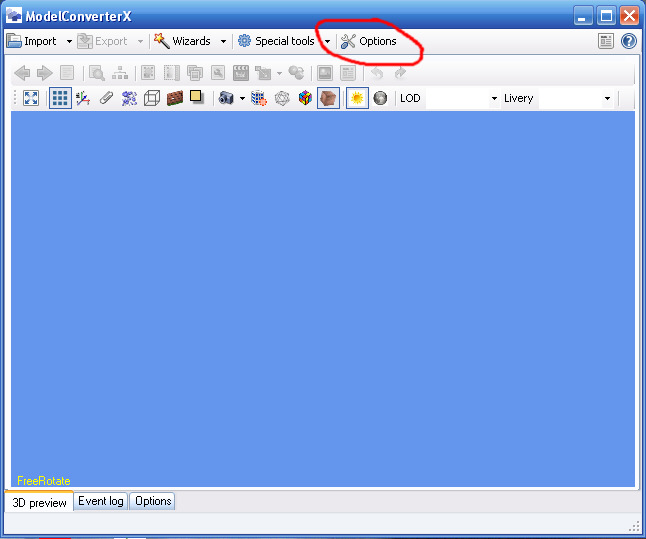Switch to the bottom Options tab
Image resolution: width=646 pixels, height=539 pixels.
click(x=153, y=501)
